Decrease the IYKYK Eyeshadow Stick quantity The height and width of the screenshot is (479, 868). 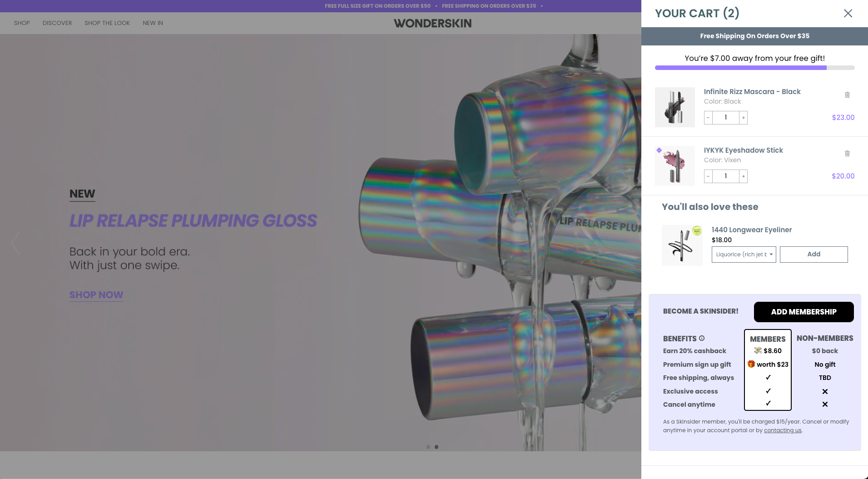click(708, 176)
